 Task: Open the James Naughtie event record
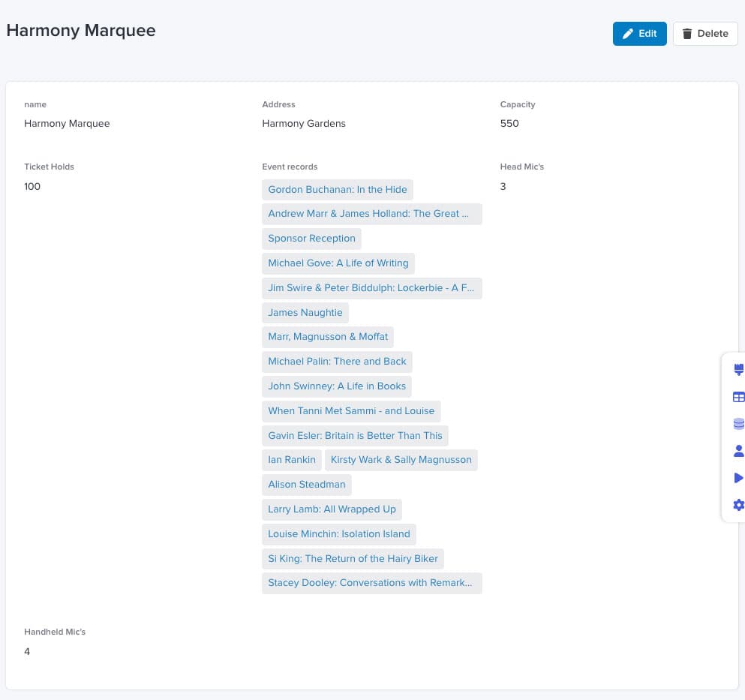coord(305,313)
